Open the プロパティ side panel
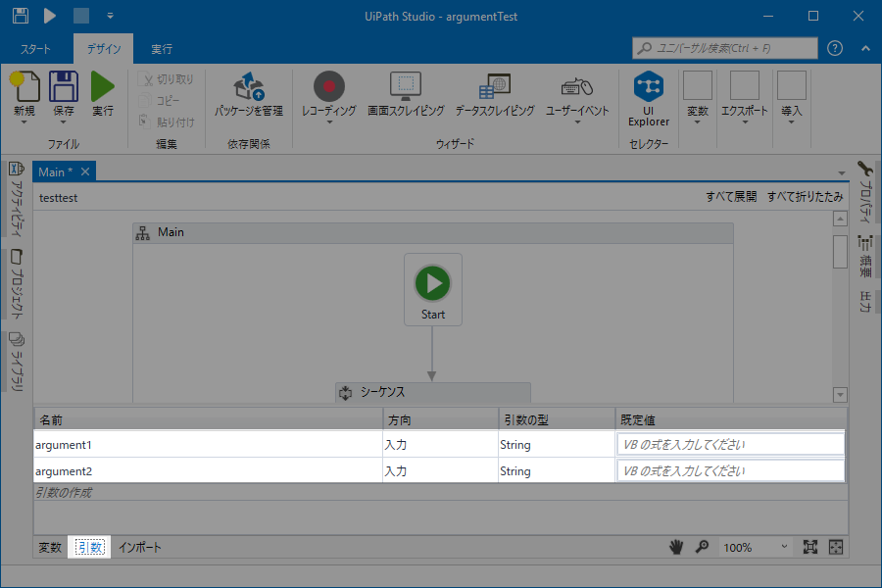 865,191
